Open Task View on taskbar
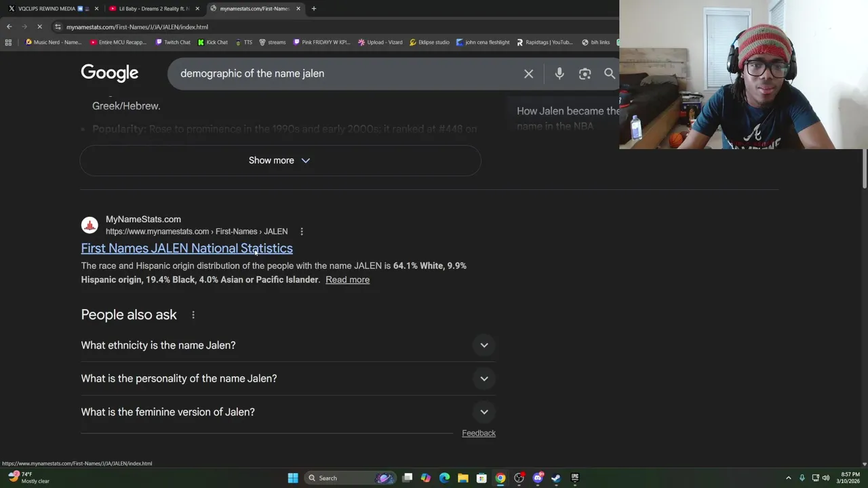Viewport: 868px width, 488px height. 407,478
